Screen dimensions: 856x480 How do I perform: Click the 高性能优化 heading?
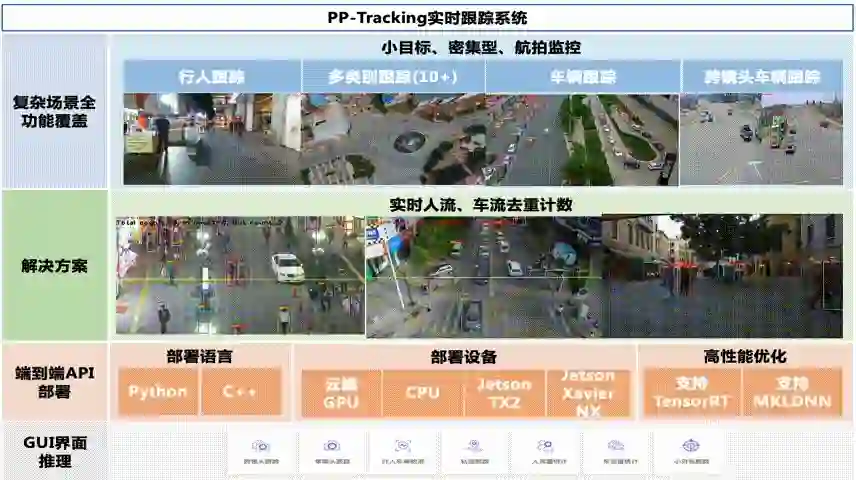pyautogui.click(x=745, y=357)
